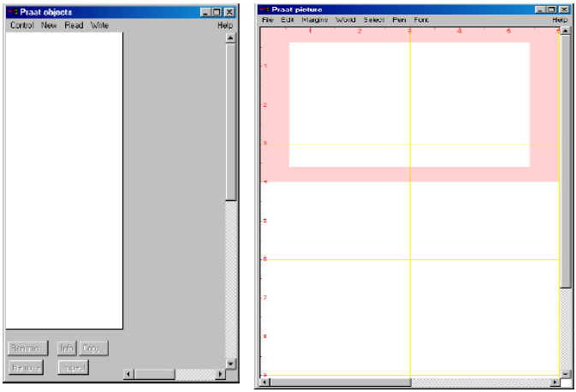
Task: Click scroll-up arrow in Praat objects window
Action: (230, 38)
